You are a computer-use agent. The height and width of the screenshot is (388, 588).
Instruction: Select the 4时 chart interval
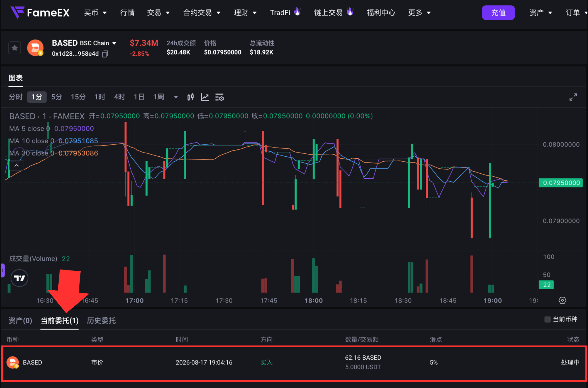click(119, 97)
